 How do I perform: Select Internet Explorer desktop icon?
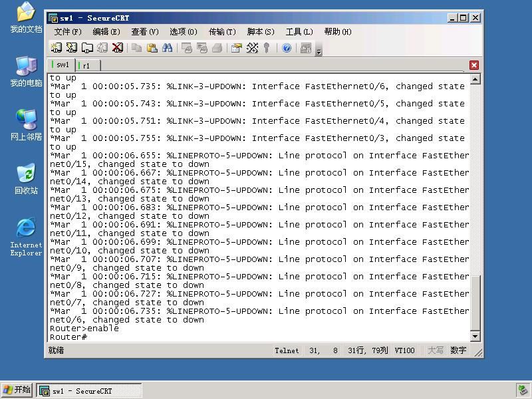(x=26, y=237)
